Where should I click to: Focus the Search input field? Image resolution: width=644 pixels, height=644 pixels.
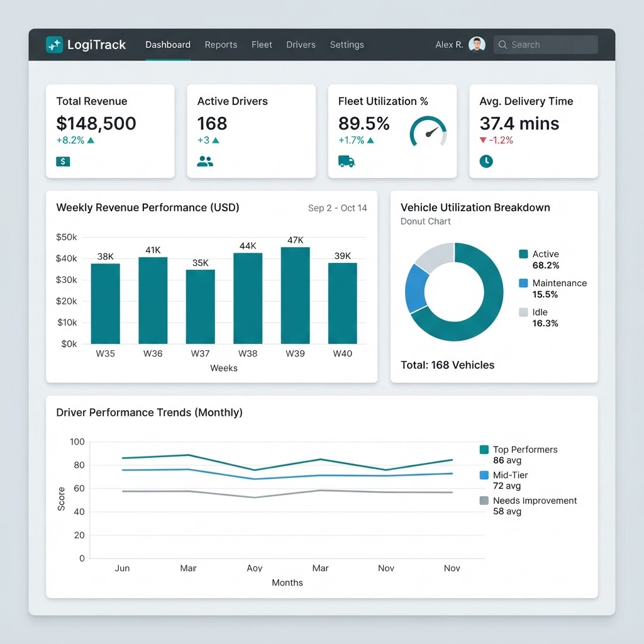tap(545, 45)
